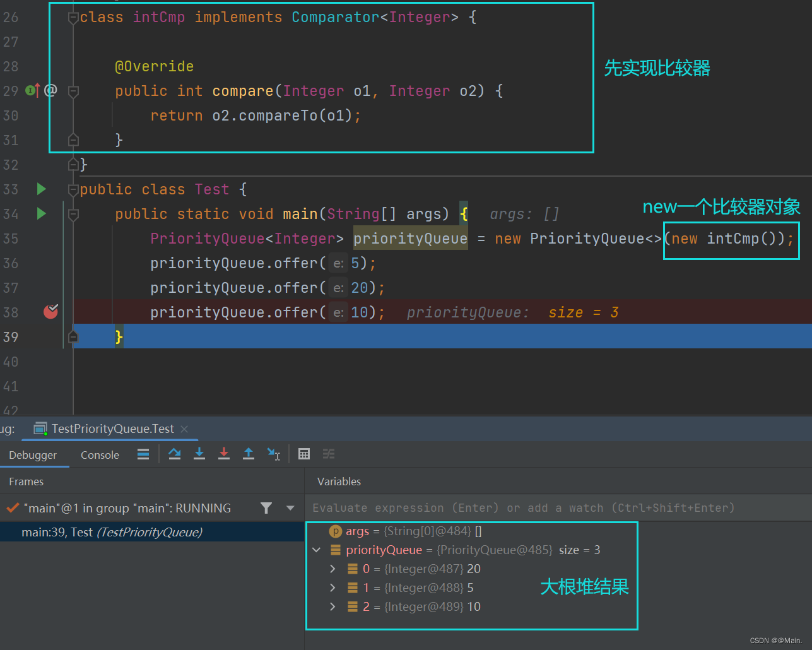The width and height of the screenshot is (812, 650).
Task: Collapse the compare method fold marker on line 29
Action: pos(73,92)
